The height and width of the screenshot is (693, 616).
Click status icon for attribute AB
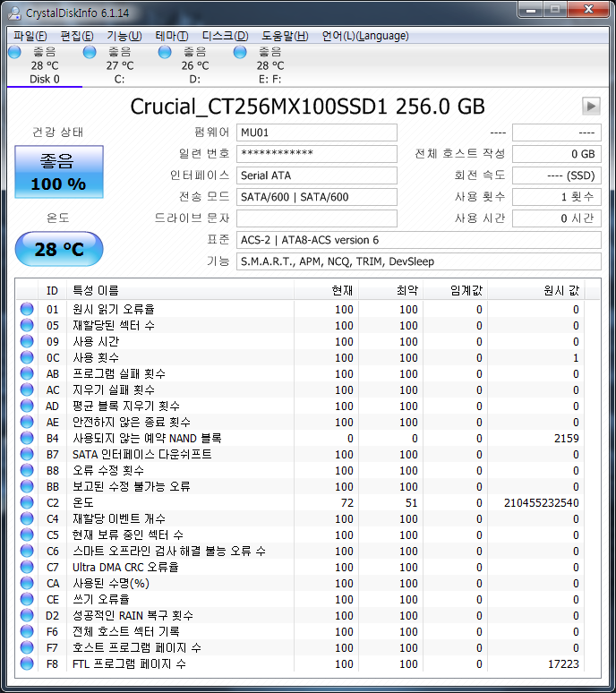(27, 373)
